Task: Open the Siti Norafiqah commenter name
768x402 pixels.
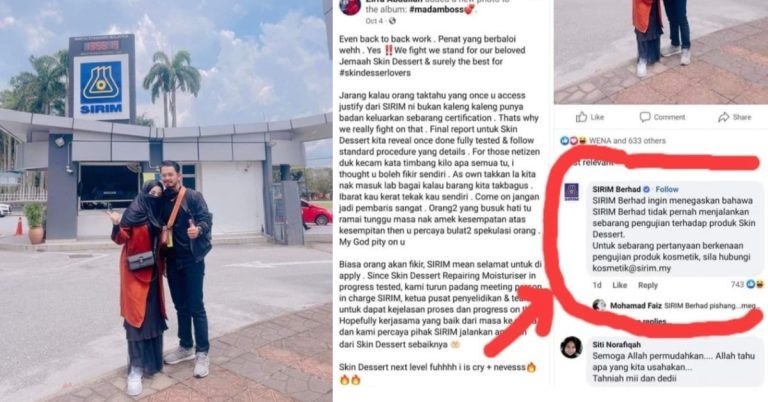Action: tap(617, 344)
